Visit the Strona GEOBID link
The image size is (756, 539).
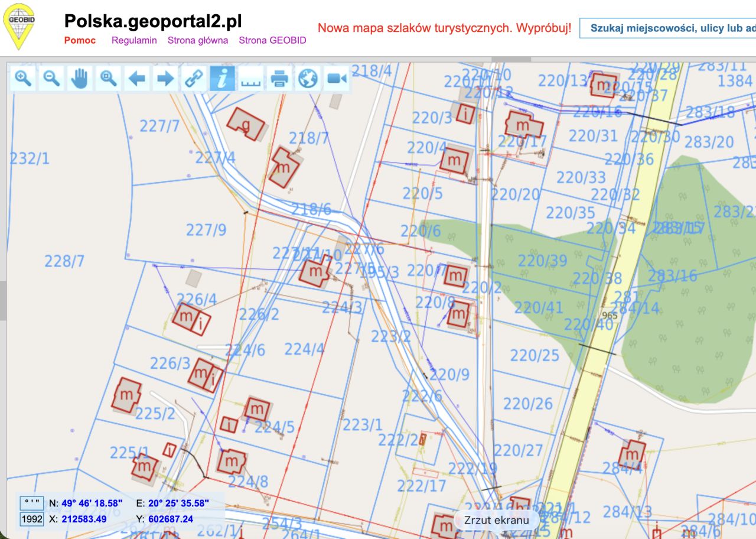[272, 41]
